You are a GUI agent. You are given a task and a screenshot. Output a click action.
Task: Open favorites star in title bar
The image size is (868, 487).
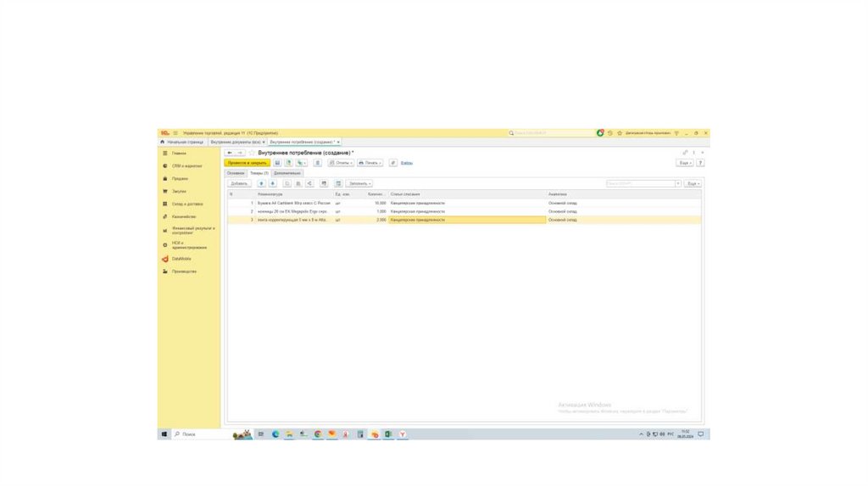click(x=620, y=133)
